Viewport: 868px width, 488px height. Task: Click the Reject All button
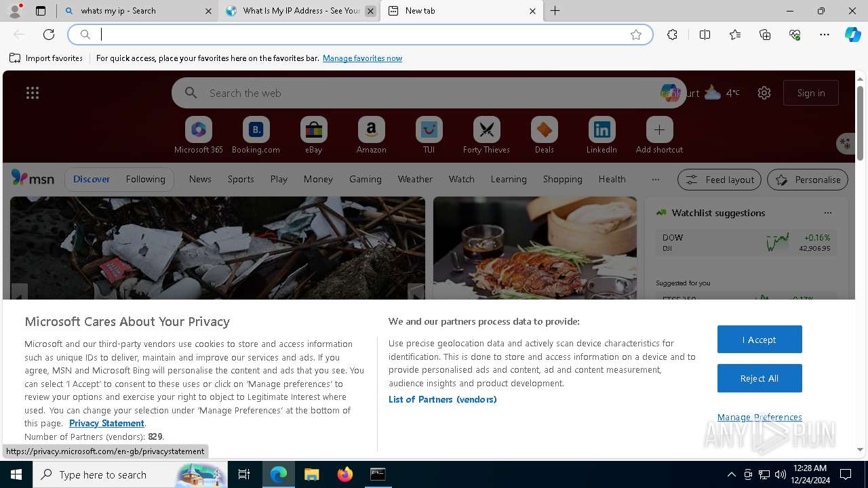[759, 378]
